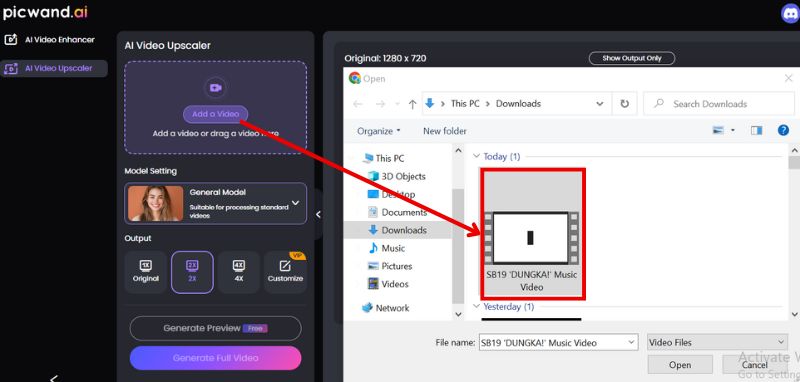Select Pictures in navigation tree

[x=390, y=266]
